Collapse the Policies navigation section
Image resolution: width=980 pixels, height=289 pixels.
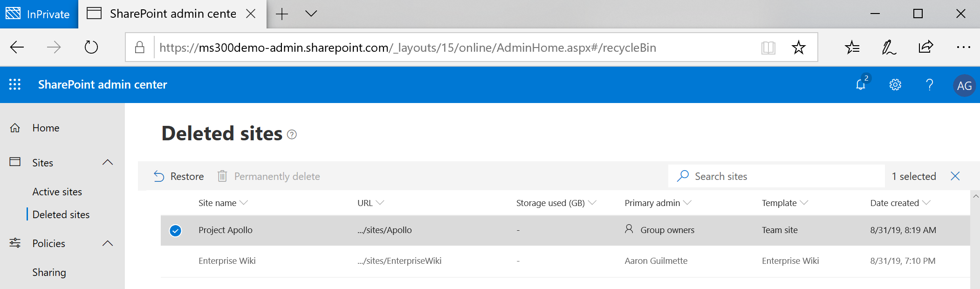pyautogui.click(x=108, y=243)
